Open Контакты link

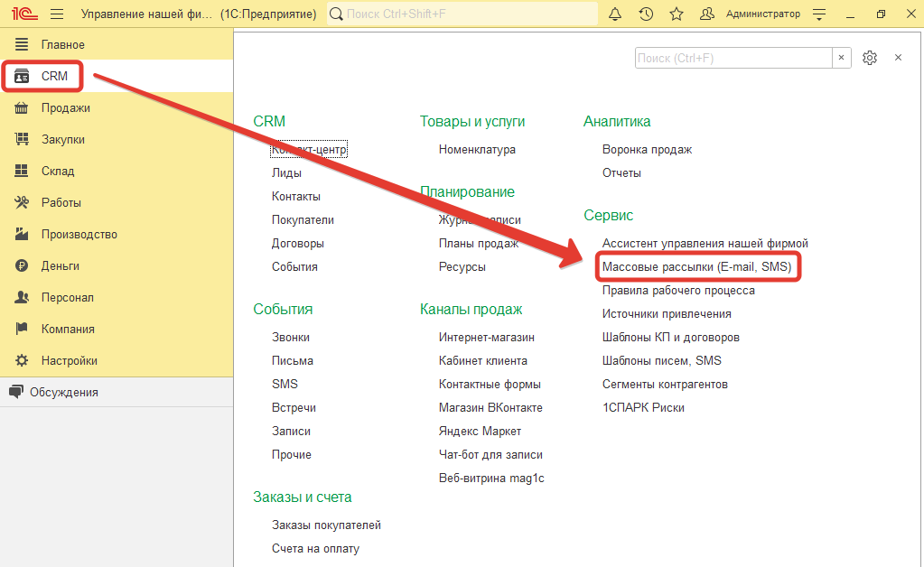pyautogui.click(x=296, y=197)
